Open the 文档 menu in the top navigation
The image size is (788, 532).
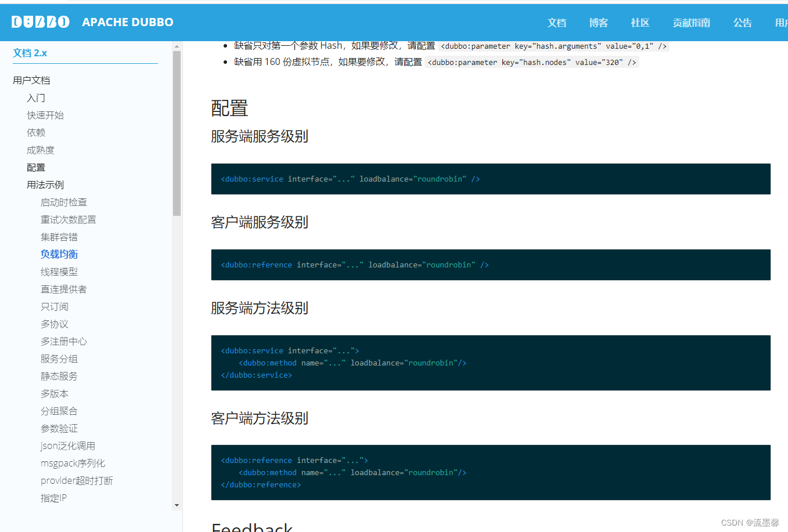(556, 23)
